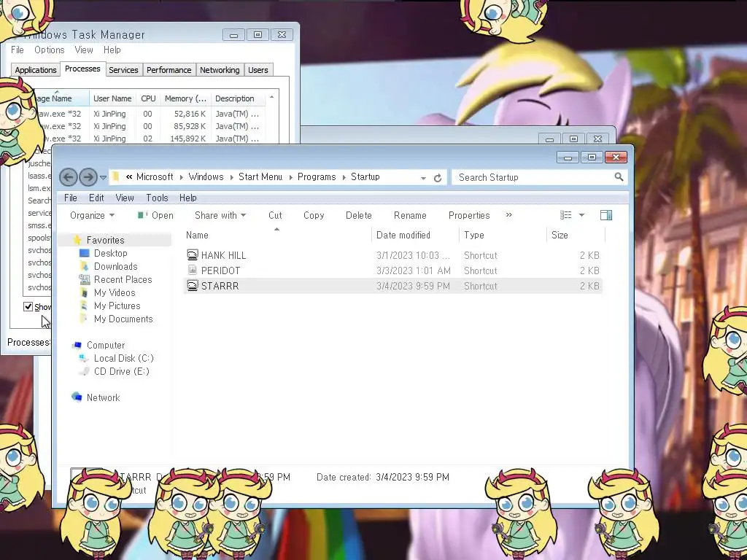Open CD Drive (E:)

[122, 371]
